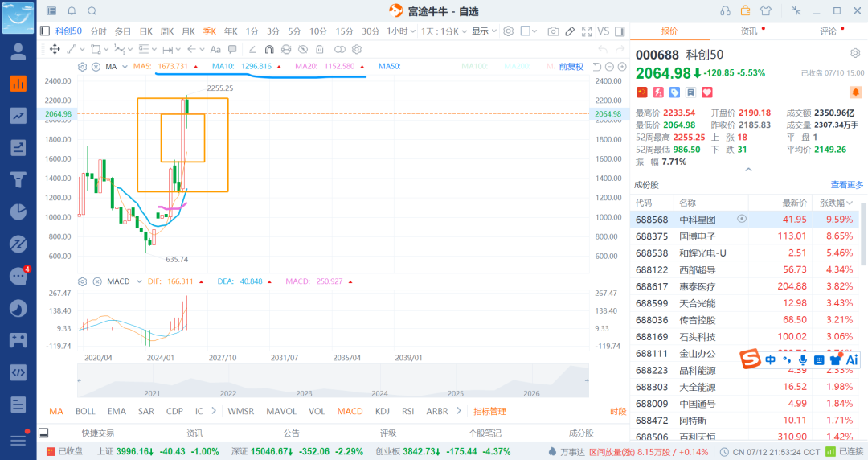The image size is (868, 460).
Task: Open the orange quotes chart icon in sidebar
Action: [18, 84]
